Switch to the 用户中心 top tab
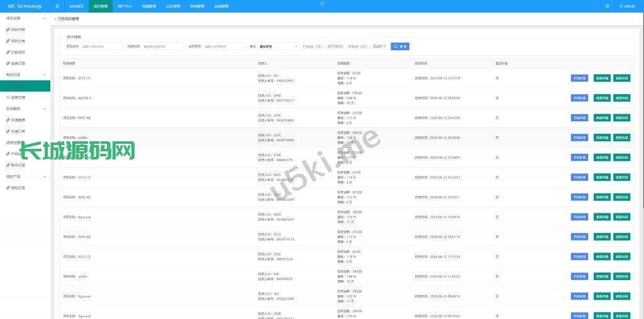 [x=125, y=6]
